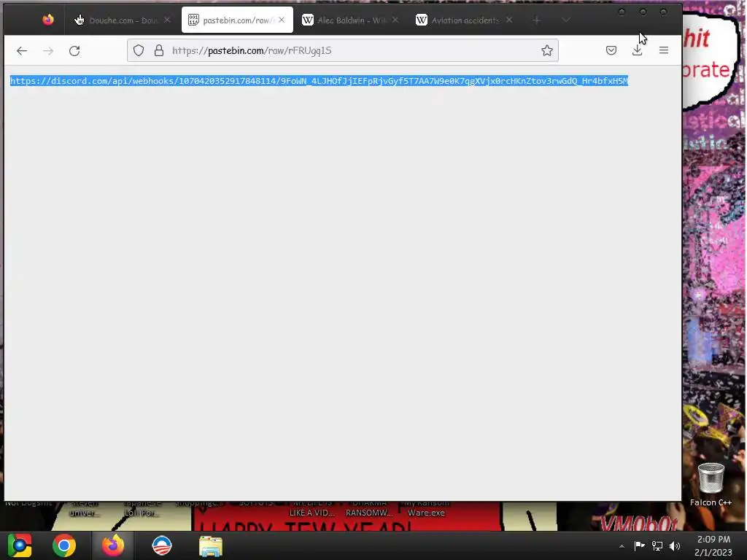Click the Firefox View icon in tab bar

(48, 20)
